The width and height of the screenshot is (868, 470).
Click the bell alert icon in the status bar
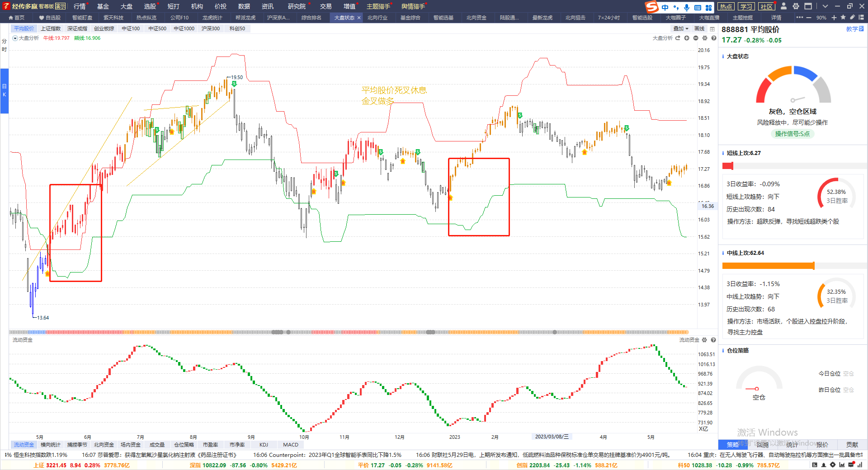coord(824,465)
